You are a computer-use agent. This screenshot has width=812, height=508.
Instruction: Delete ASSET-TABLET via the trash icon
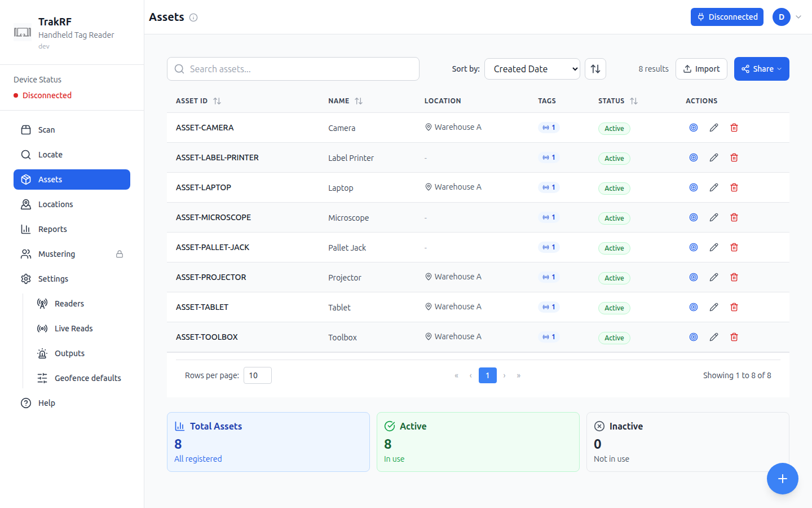[734, 307]
